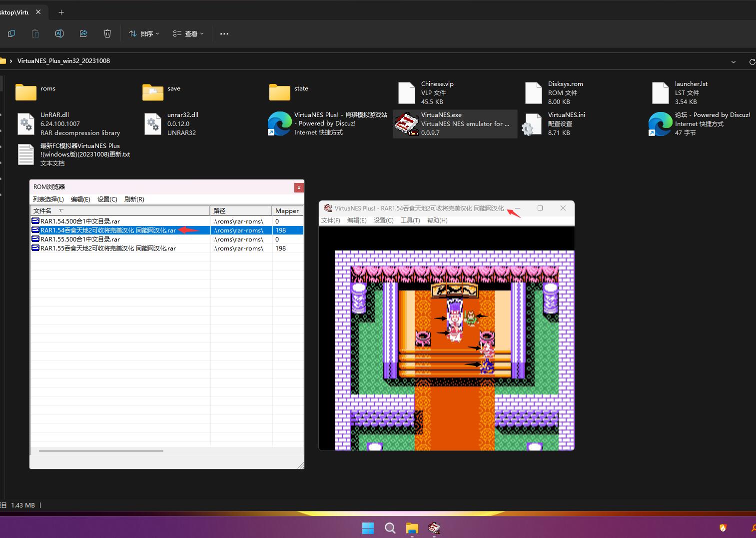756x538 pixels.
Task: Maximize the VirtuaNES Plus! window
Action: click(x=540, y=208)
